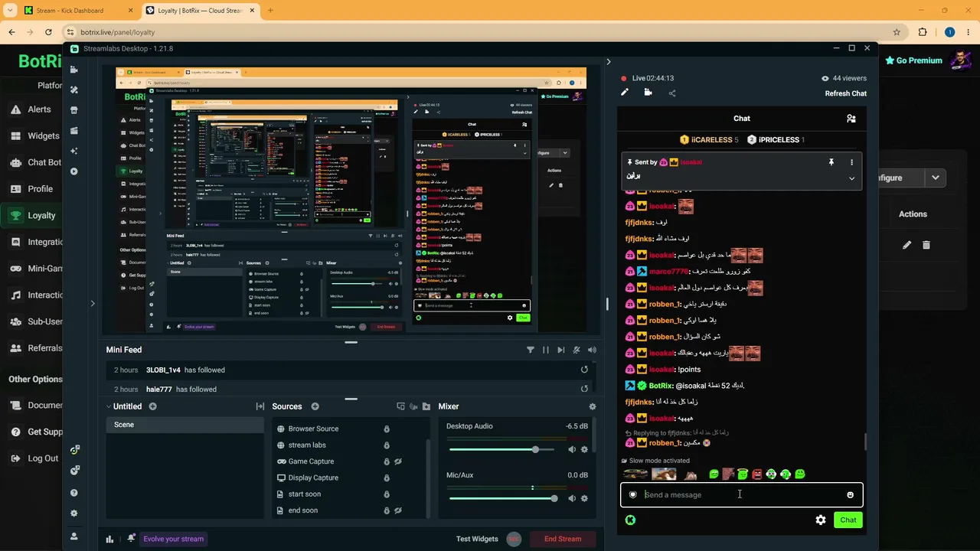Click the share stream icon

[x=672, y=93]
